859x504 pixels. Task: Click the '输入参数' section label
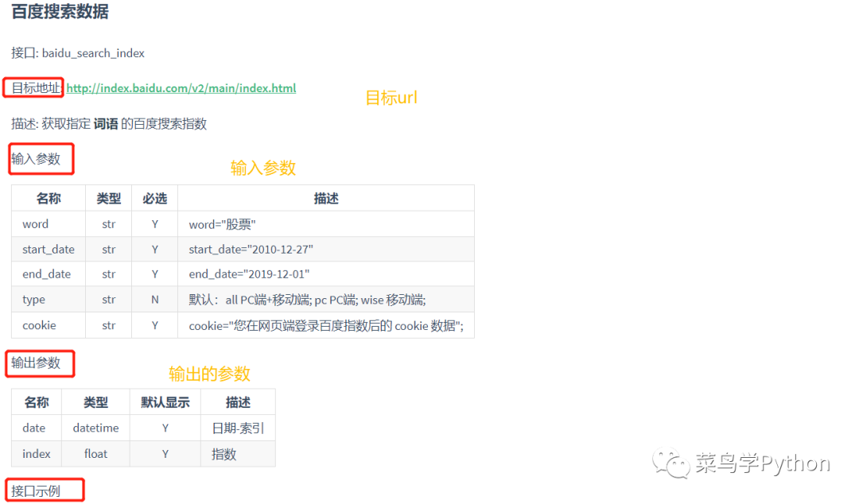click(36, 159)
